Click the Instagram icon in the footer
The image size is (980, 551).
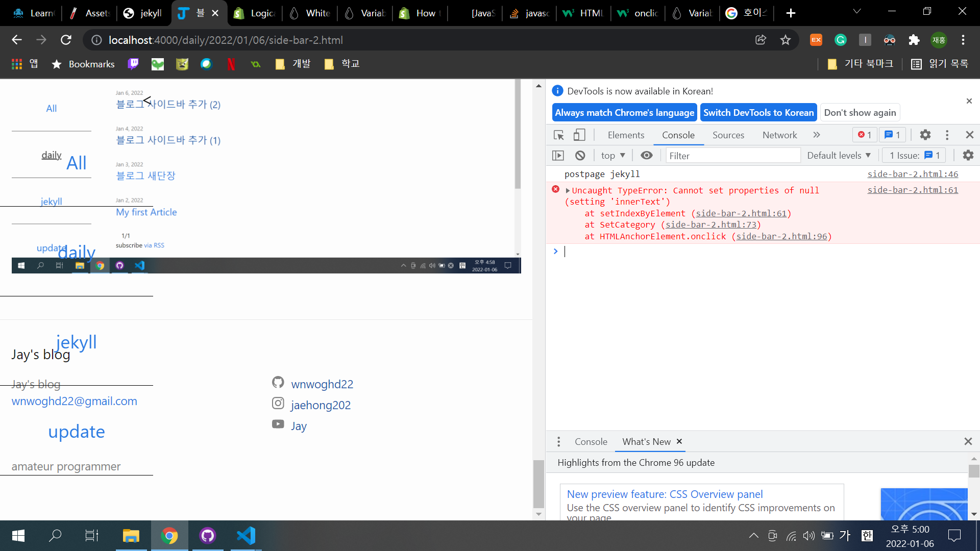[278, 403]
